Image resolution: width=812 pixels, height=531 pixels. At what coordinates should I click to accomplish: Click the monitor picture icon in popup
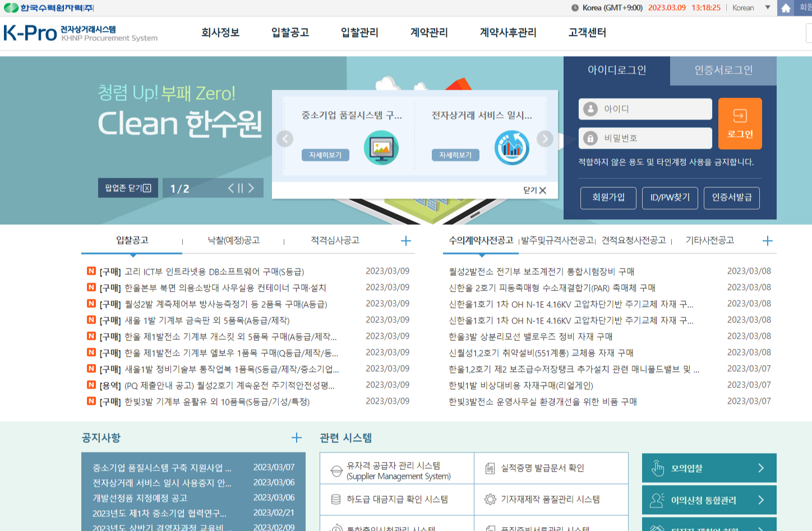tap(381, 147)
